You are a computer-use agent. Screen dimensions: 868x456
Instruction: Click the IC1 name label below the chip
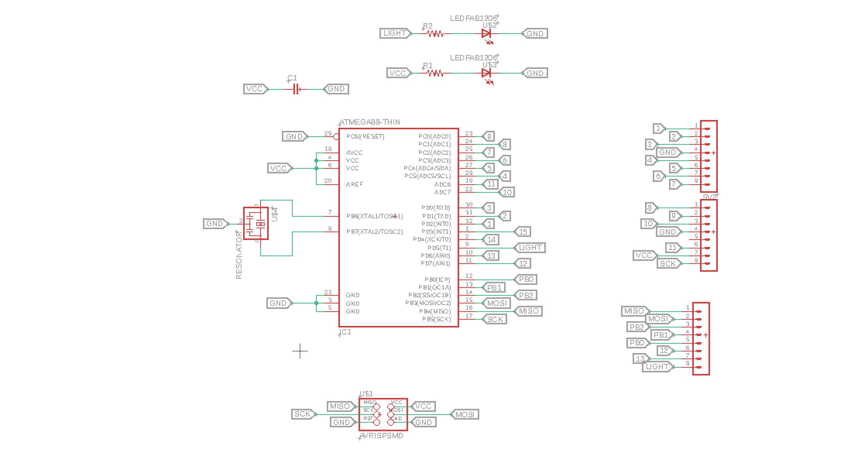[345, 332]
